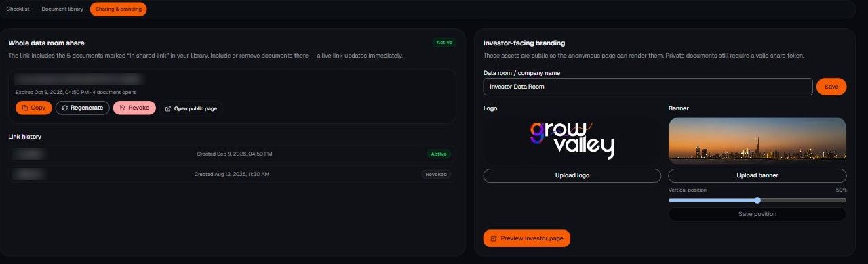This screenshot has height=264, width=868.
Task: Upload a new banner image
Action: click(x=757, y=175)
